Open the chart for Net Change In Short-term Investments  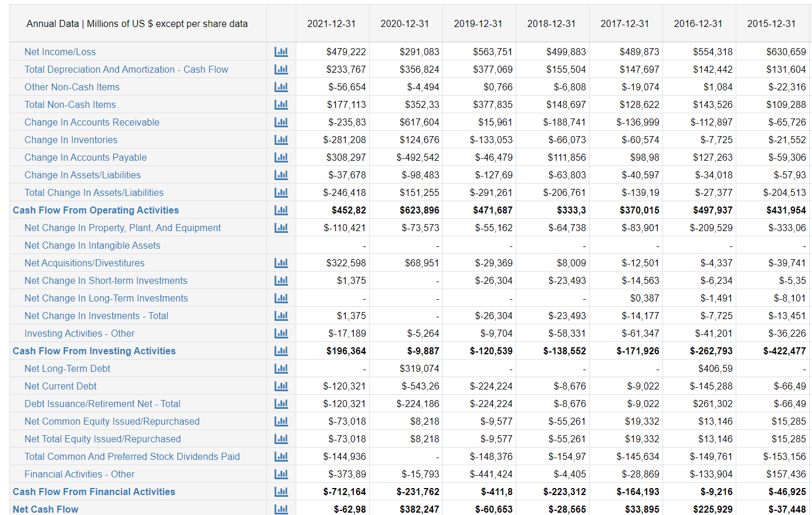tap(281, 280)
